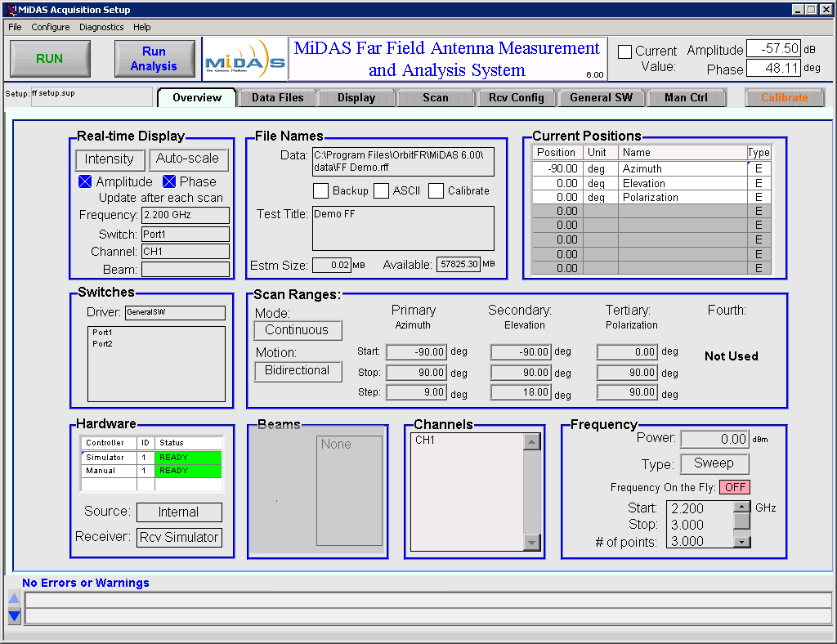Open the Diagnostics menu

[101, 27]
